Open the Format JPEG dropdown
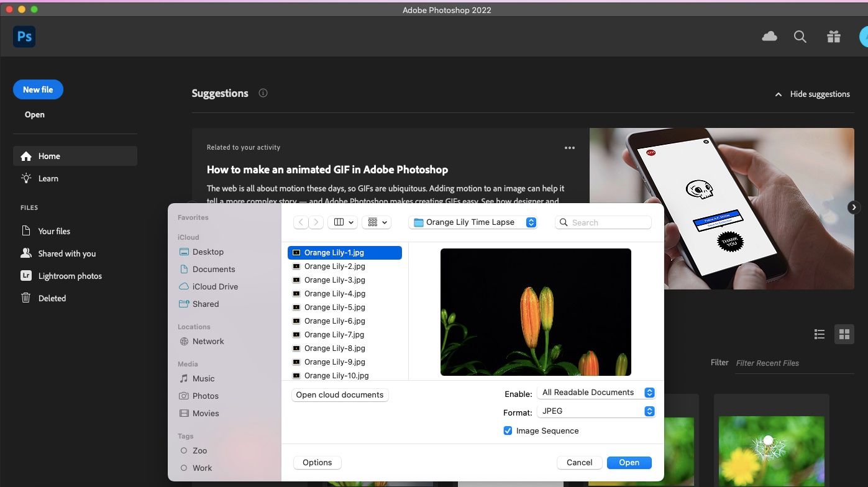The width and height of the screenshot is (868, 487). (596, 411)
